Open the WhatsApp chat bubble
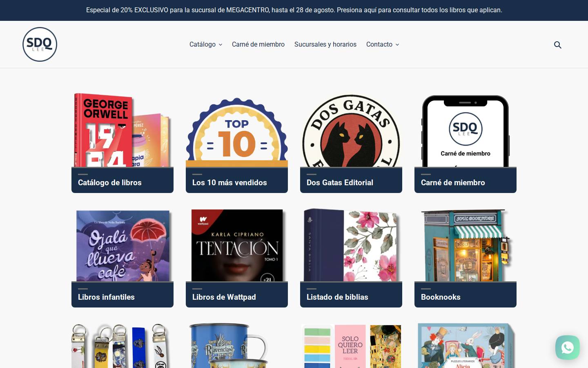588x368 pixels. tap(568, 348)
